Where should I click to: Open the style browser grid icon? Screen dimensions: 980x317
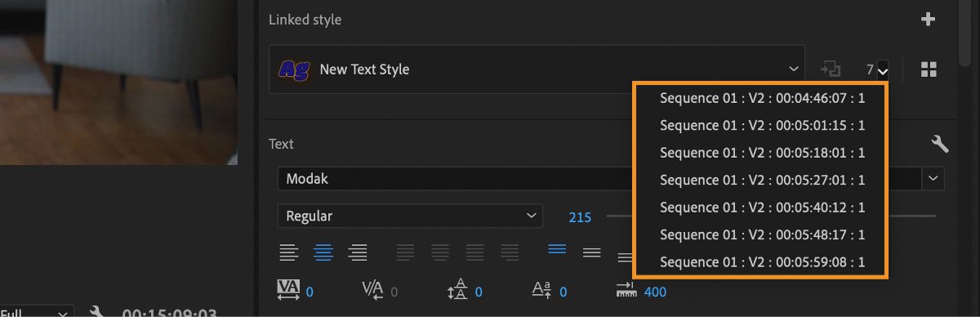pos(929,69)
